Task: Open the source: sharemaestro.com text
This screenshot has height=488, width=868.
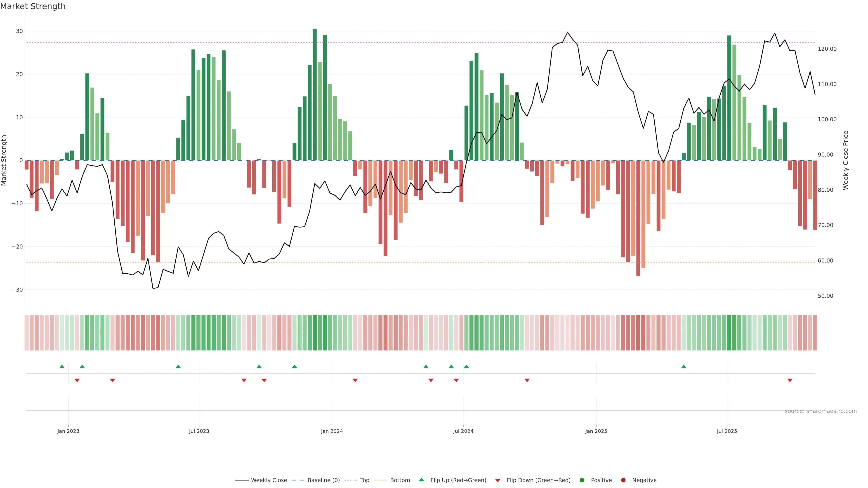Action: pos(821,411)
